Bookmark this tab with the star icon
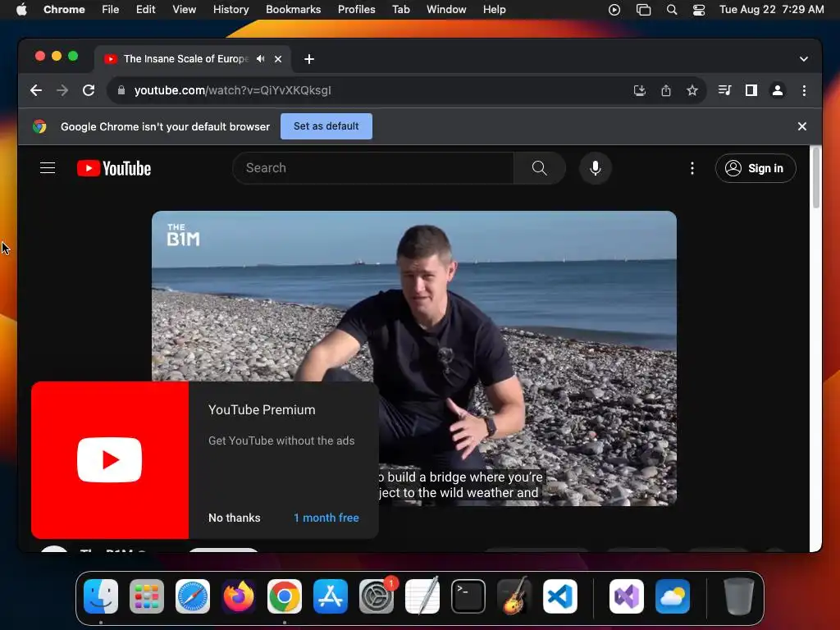This screenshot has height=630, width=840. point(692,90)
